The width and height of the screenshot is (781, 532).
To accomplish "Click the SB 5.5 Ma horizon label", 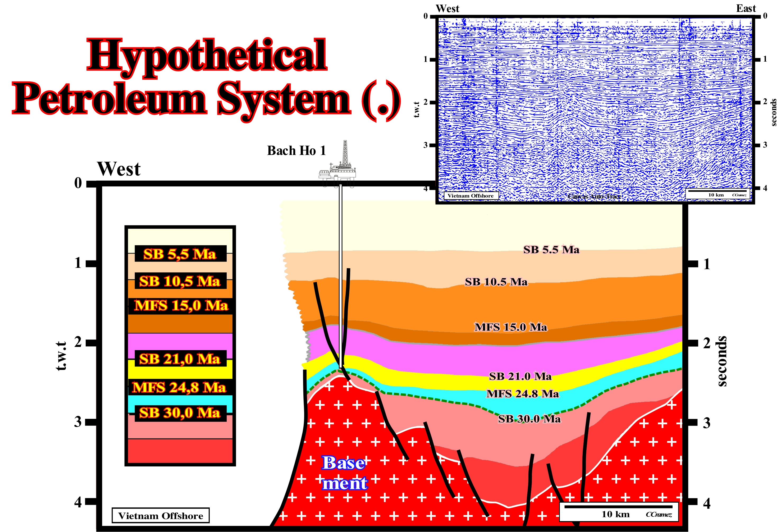I will coord(551,250).
